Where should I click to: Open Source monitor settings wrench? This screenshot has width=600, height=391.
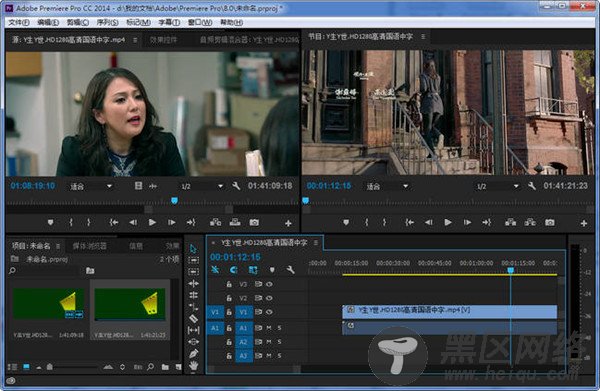236,186
